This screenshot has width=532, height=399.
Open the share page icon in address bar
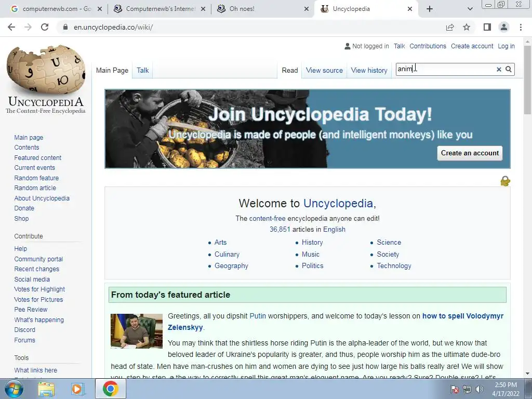point(450,27)
